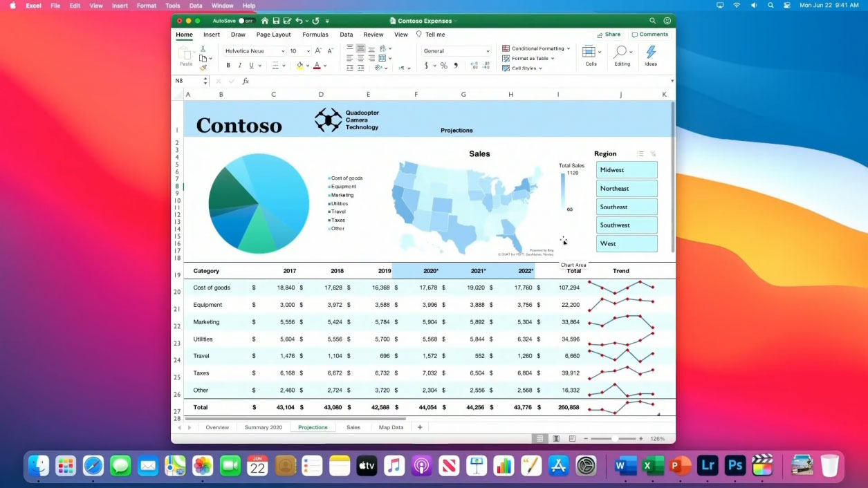
Task: Apply comma style format
Action: pos(455,66)
